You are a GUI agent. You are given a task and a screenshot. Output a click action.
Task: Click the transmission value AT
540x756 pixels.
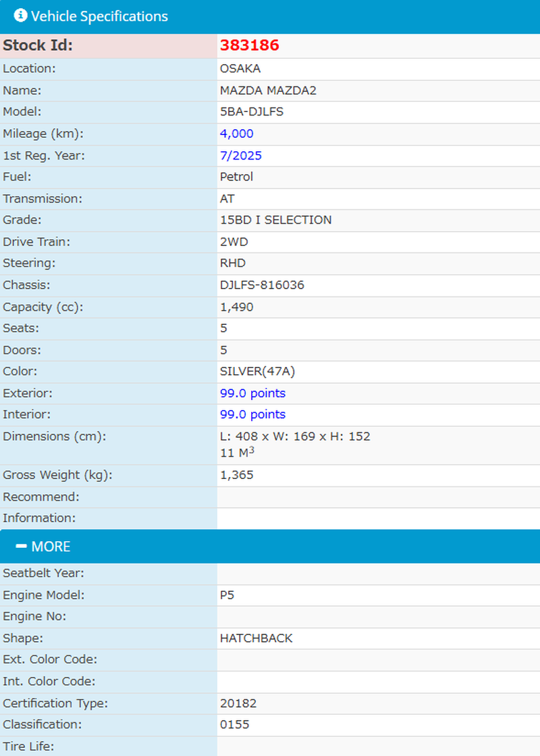pyautogui.click(x=227, y=199)
